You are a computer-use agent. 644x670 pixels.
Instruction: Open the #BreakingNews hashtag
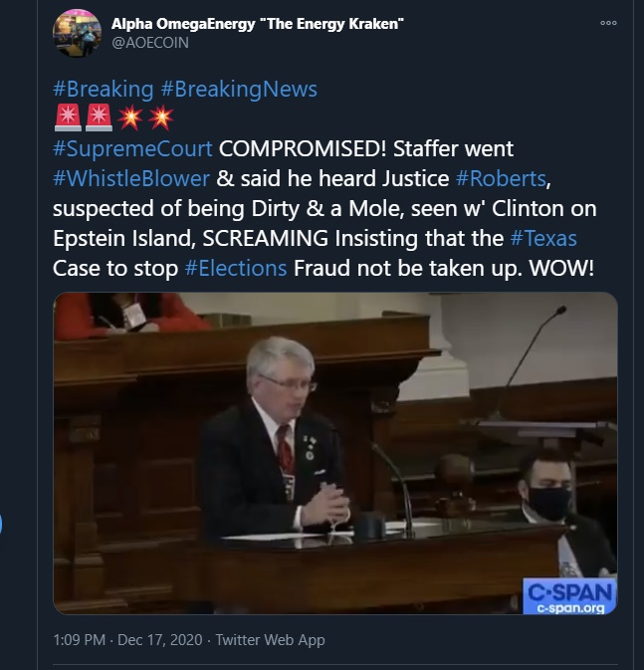point(239,90)
